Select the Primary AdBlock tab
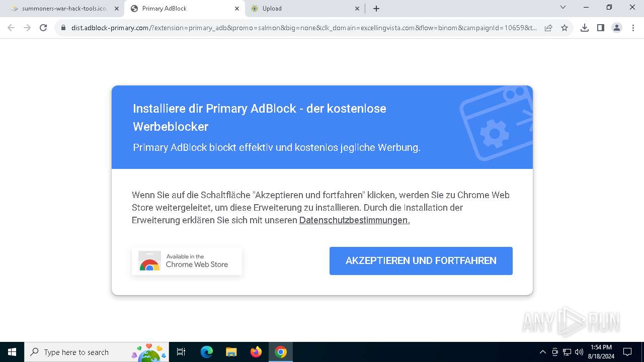Image resolution: width=644 pixels, height=362 pixels. click(184, 9)
